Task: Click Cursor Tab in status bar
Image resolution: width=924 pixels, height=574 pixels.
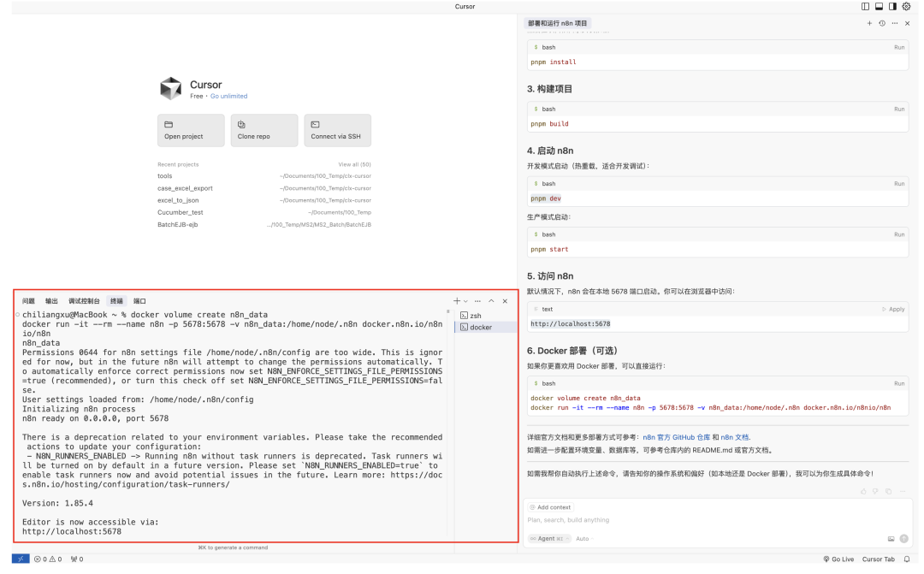Action: click(878, 559)
